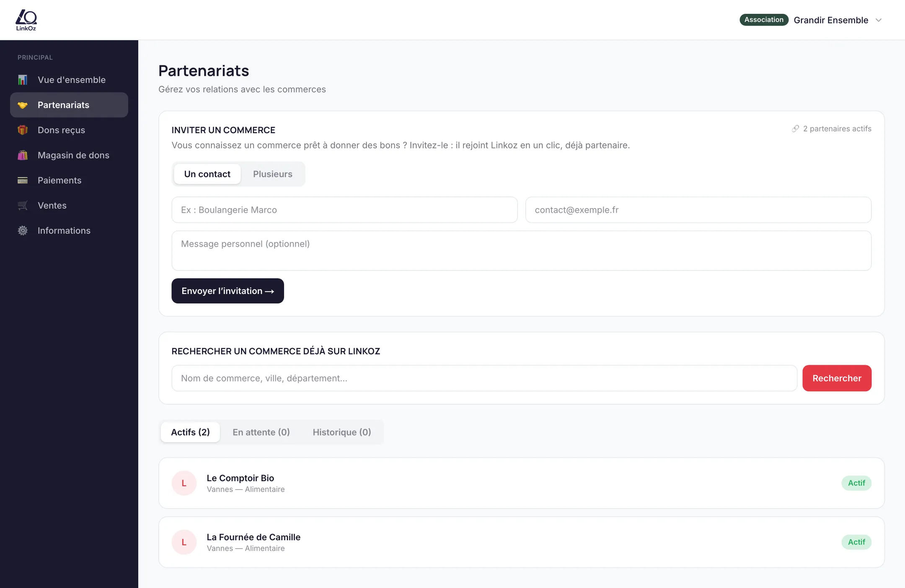Screen dimensions: 905x588
Task: Send the invitation with Envoyer l'invitation
Action: pyautogui.click(x=228, y=291)
